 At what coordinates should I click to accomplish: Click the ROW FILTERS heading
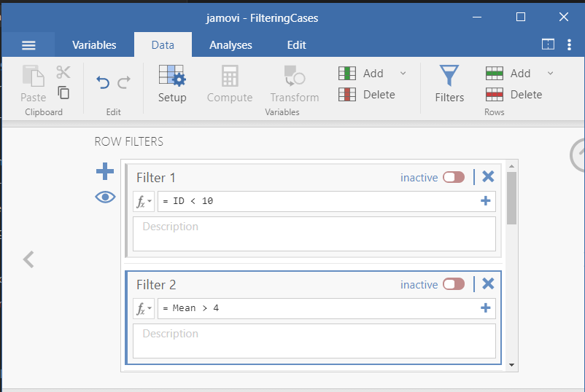point(128,141)
